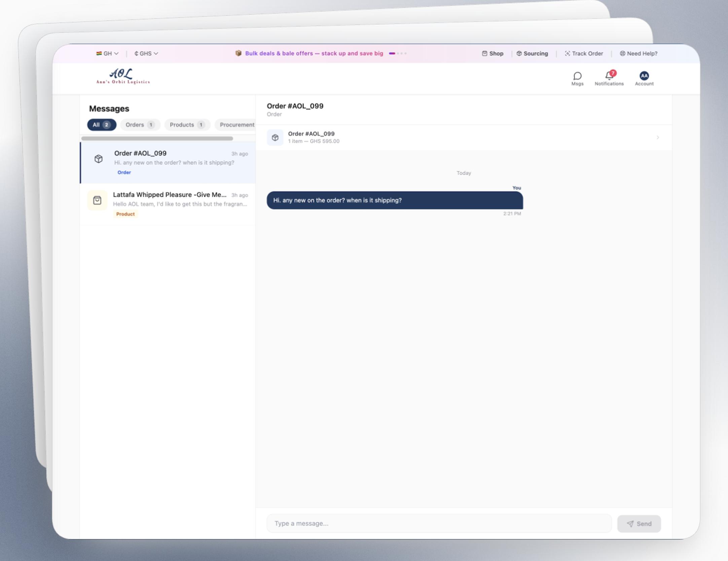The image size is (728, 561).
Task: Open the Track Order link
Action: (x=584, y=53)
